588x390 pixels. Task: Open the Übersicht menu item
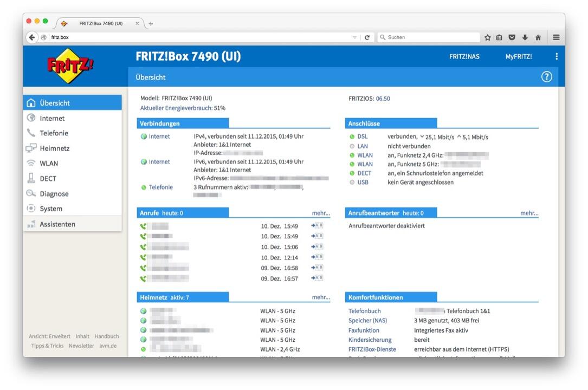[x=73, y=103]
